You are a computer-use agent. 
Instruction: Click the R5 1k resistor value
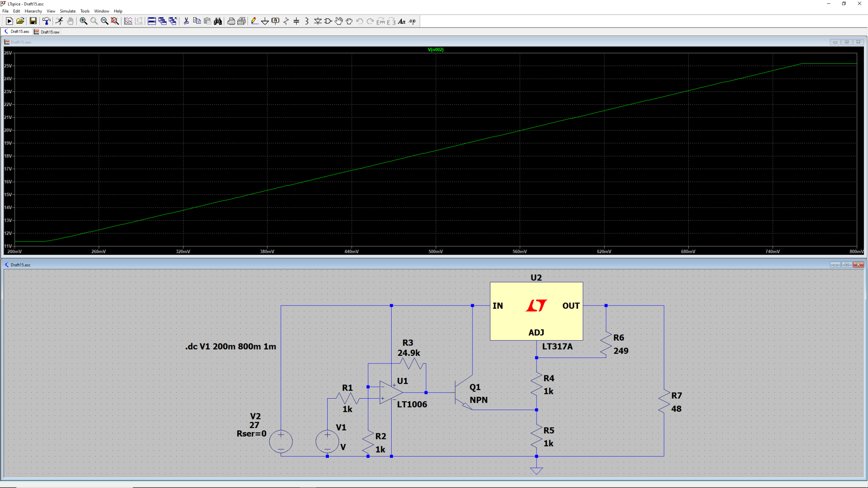548,444
